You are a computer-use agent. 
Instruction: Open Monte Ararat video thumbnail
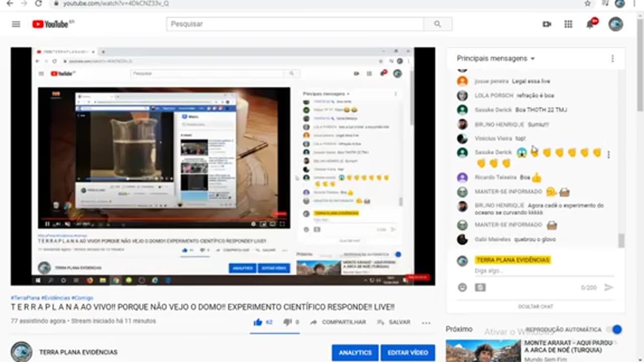point(483,351)
